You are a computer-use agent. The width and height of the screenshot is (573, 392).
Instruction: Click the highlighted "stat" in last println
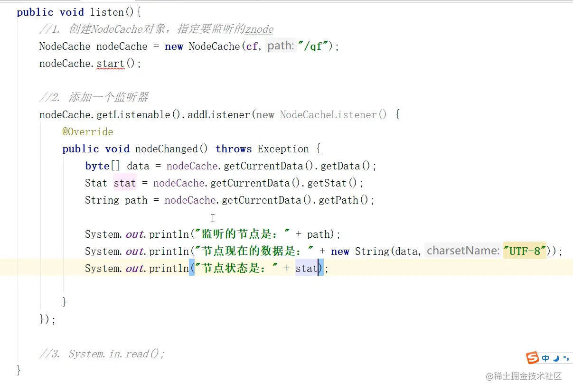tap(307, 269)
